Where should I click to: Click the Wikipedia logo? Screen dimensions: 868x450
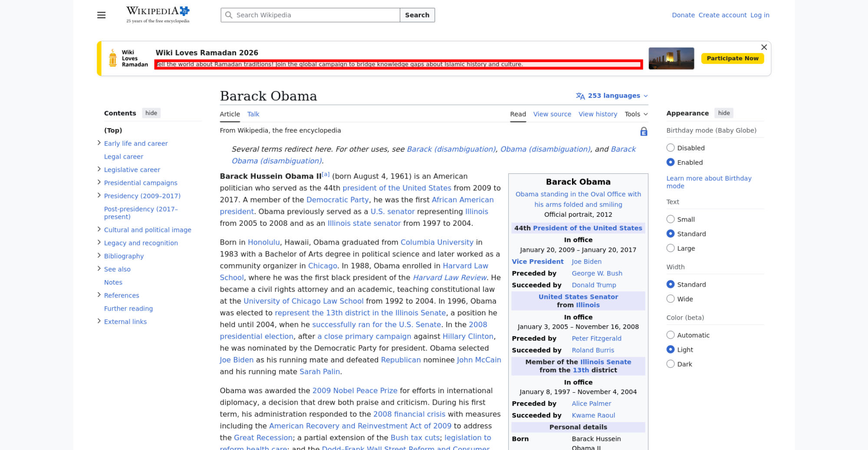click(158, 14)
